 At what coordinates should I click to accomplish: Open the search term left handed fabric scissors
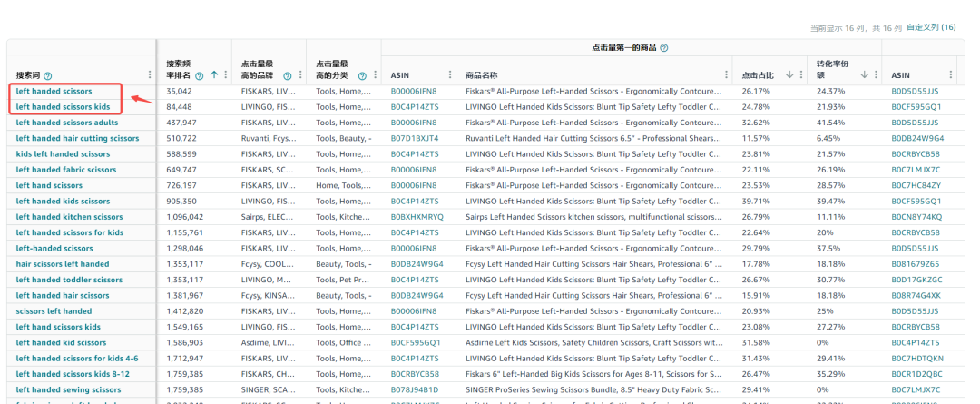click(66, 170)
